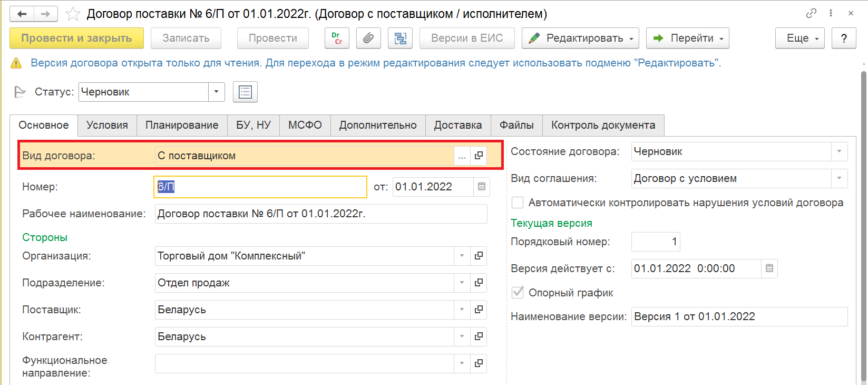Click the yellow warning triangle icon
Screen dimensions: 868x385
click(16, 63)
